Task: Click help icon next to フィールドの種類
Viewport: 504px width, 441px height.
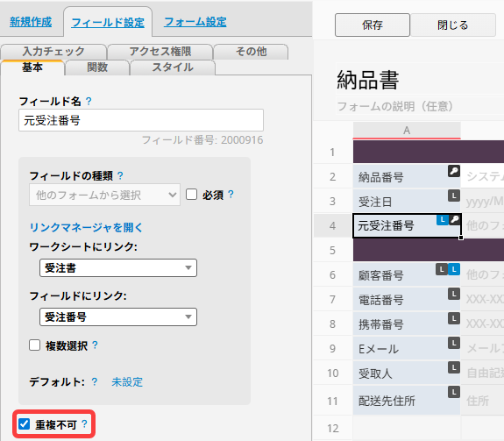Action: pyautogui.click(x=120, y=175)
